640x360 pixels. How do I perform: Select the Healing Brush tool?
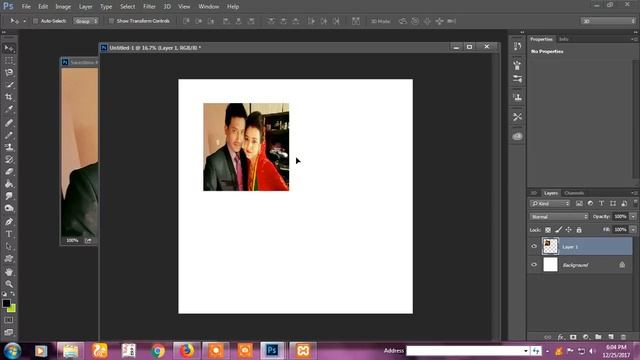9,123
